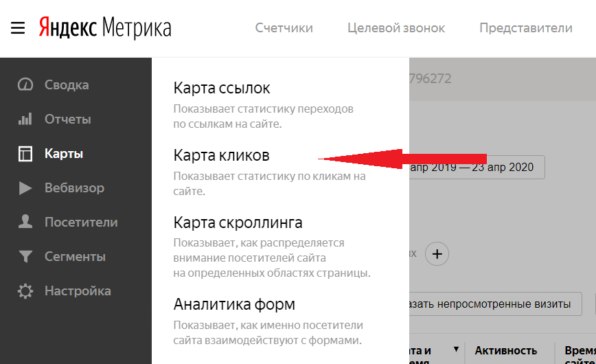596x364 pixels.
Task: Click the Настройка gear icon
Action: tap(25, 291)
